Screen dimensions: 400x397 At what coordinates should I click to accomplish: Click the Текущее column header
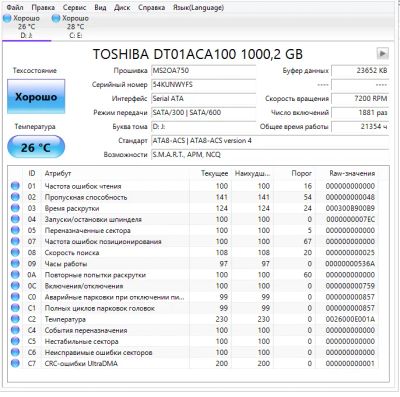coord(210,173)
